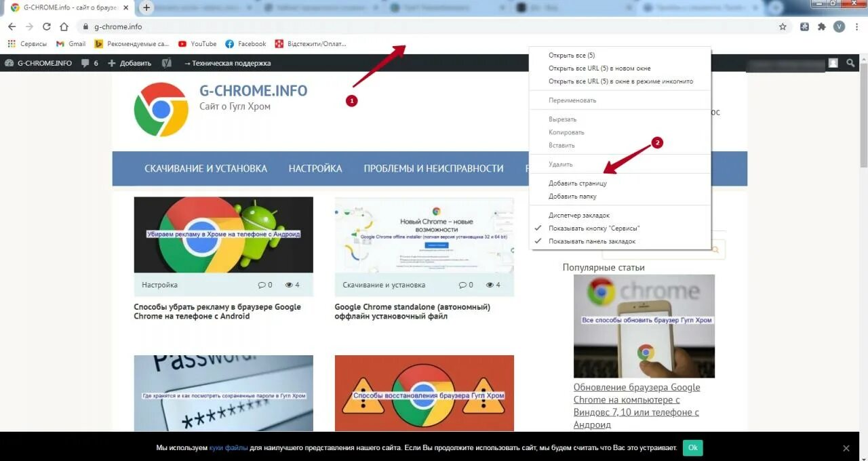Close the G-CHROME.info tab
This screenshot has width=868, height=461.
[126, 7]
